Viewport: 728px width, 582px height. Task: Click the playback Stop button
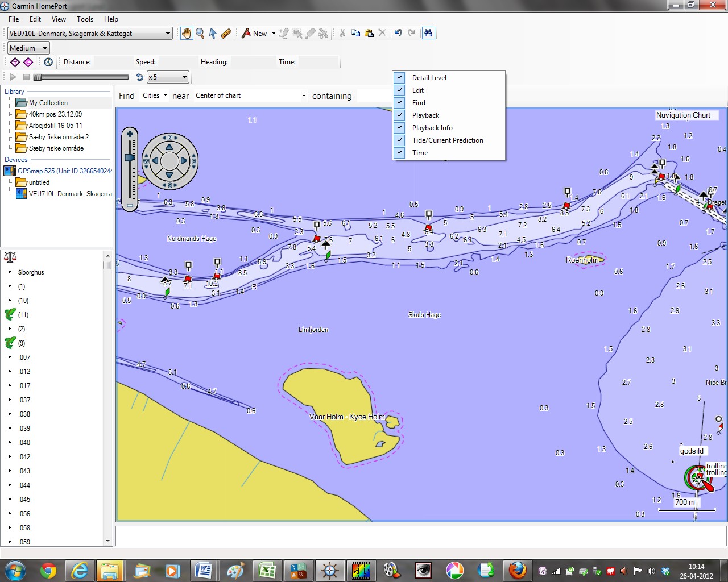[x=26, y=77]
